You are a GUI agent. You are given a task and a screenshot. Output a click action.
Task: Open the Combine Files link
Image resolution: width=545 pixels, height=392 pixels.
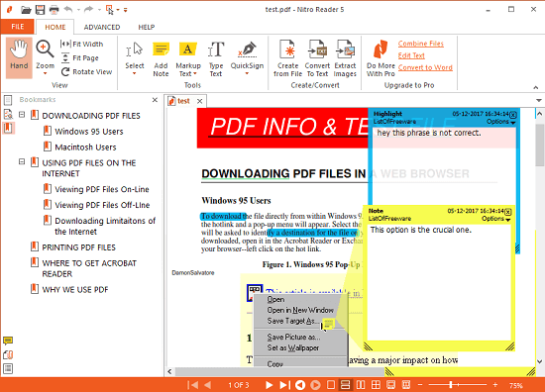click(x=420, y=44)
